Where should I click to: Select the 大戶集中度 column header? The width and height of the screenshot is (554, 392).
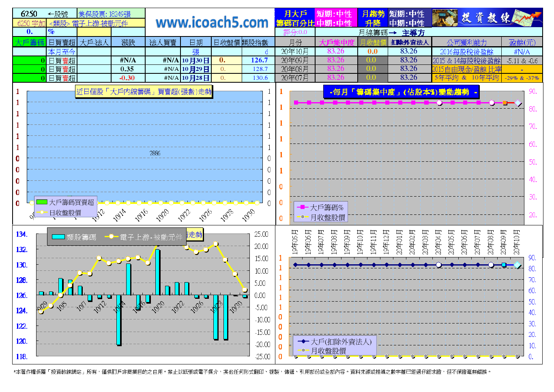(x=336, y=42)
